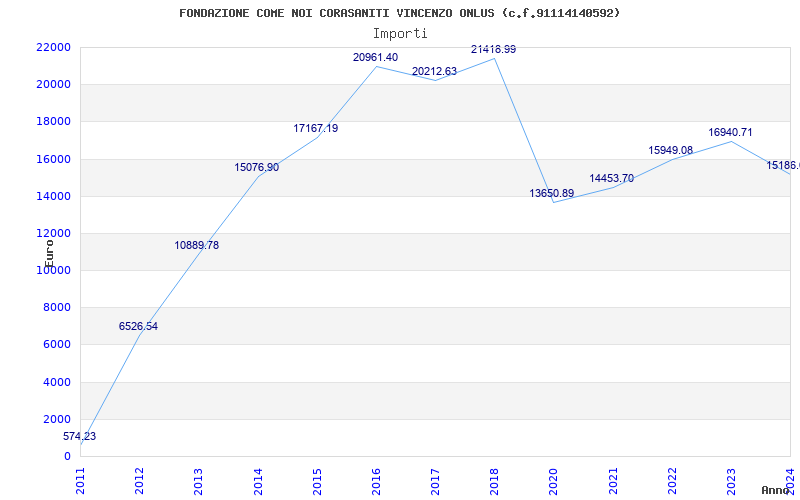The image size is (800, 500).
Task: Select the 20212.63 data label
Action: pyautogui.click(x=434, y=71)
